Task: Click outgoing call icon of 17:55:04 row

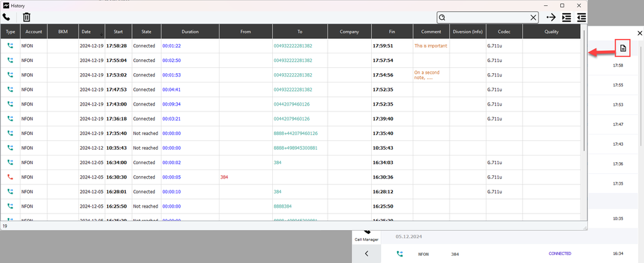Action: (x=11, y=61)
